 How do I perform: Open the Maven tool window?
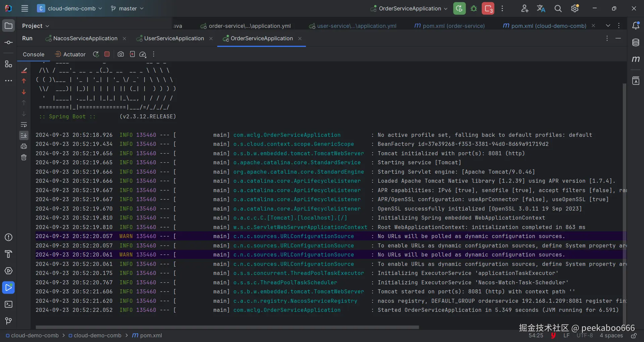636,59
